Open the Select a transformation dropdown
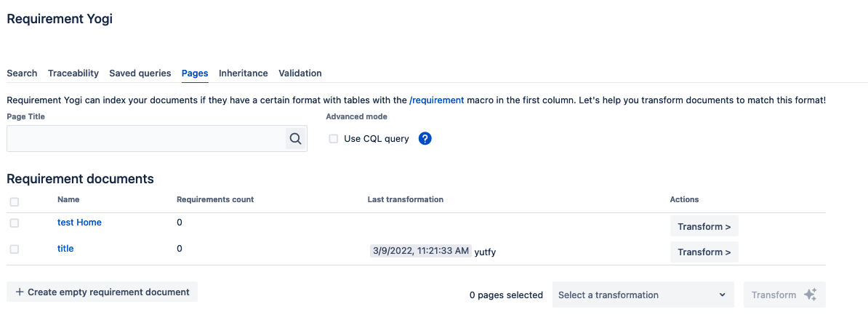This screenshot has height=328, width=868. [x=642, y=295]
